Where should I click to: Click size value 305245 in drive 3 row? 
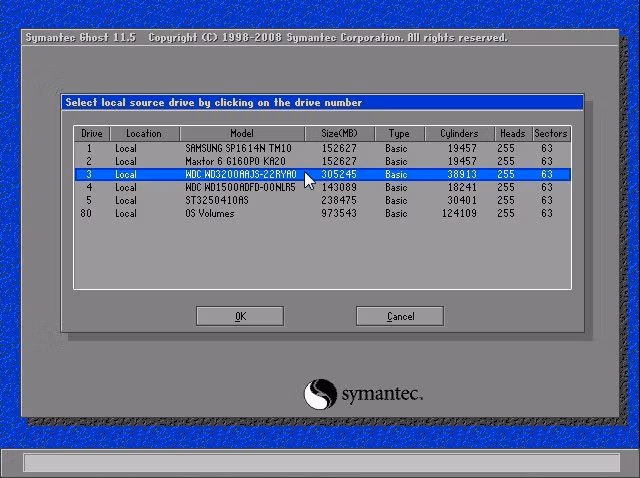click(339, 174)
